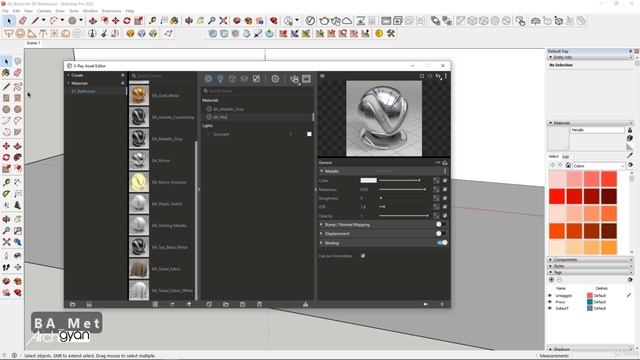Select BA_Metallic_Gray in scene materials list
The width and height of the screenshot is (640, 360).
coord(228,109)
